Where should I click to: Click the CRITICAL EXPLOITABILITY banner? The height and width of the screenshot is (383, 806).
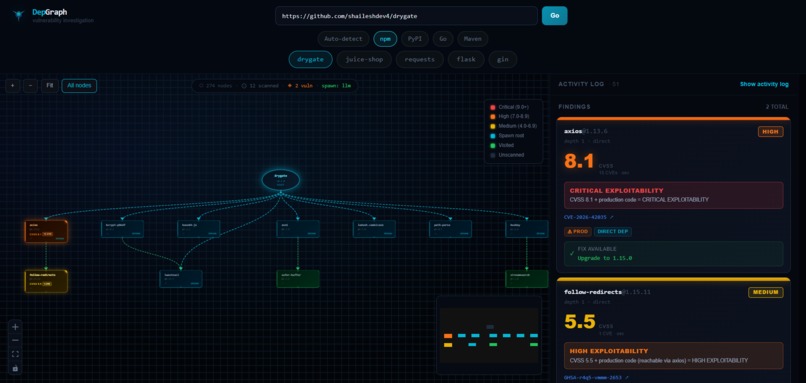[673, 195]
